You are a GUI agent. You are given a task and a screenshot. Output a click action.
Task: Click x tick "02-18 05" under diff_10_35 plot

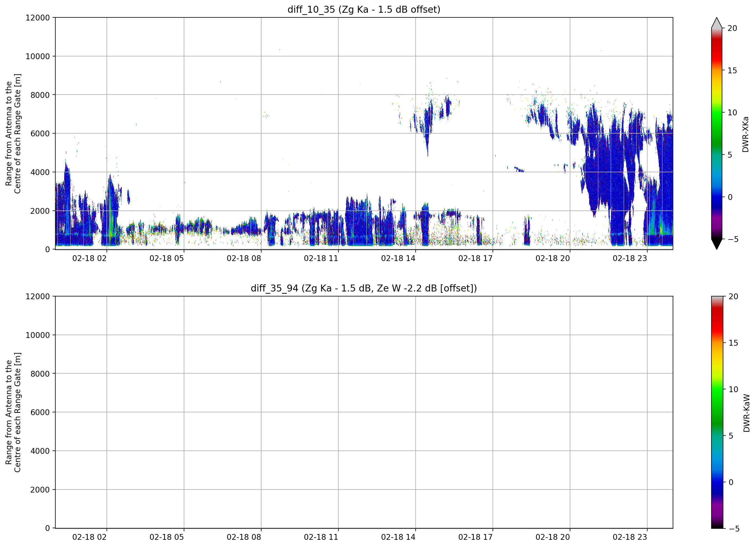click(167, 259)
